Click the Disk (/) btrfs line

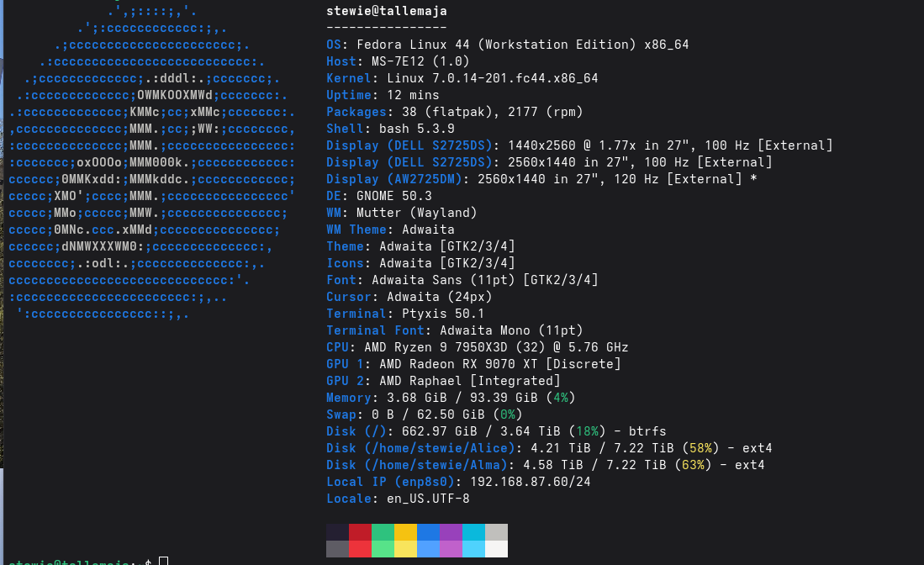pos(496,431)
